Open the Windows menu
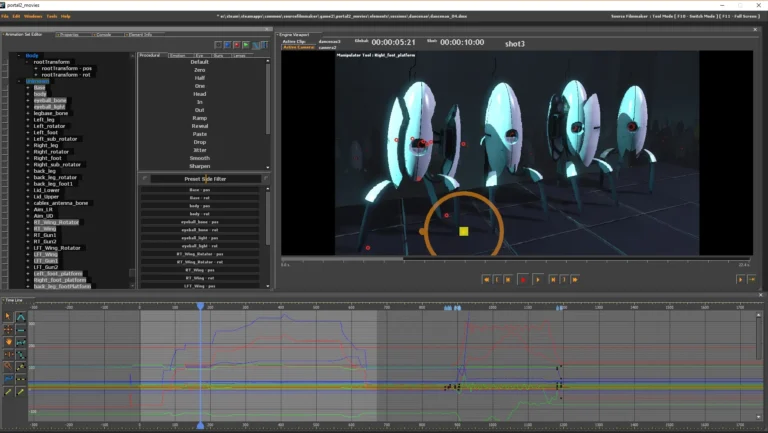 pos(33,16)
